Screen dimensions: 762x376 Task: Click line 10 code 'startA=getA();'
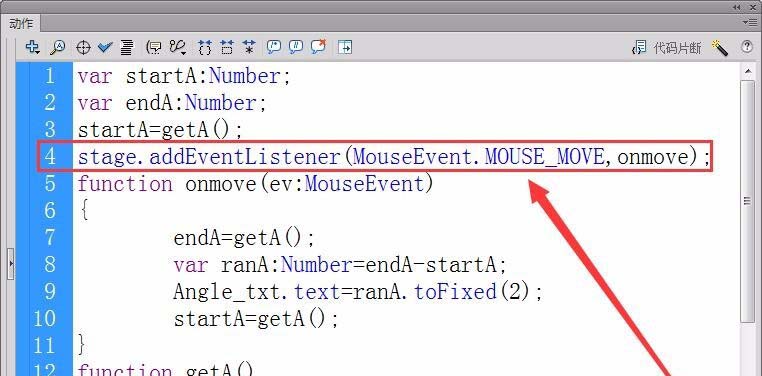[x=256, y=319]
